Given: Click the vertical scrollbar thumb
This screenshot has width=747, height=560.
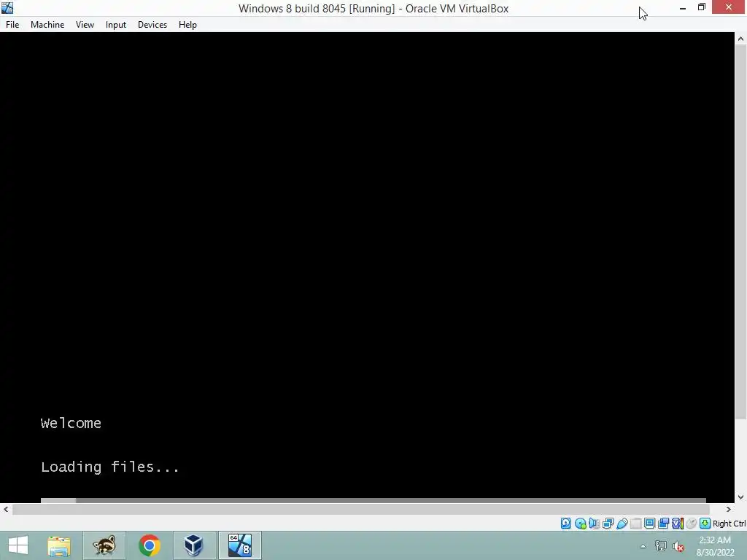Looking at the screenshot, I should click(741, 232).
